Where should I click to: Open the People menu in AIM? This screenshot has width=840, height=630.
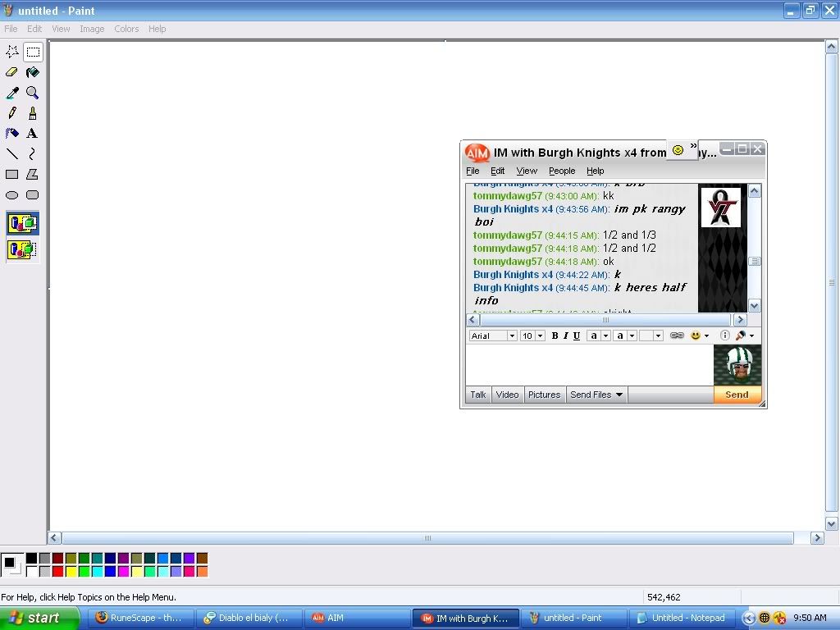pyautogui.click(x=562, y=171)
